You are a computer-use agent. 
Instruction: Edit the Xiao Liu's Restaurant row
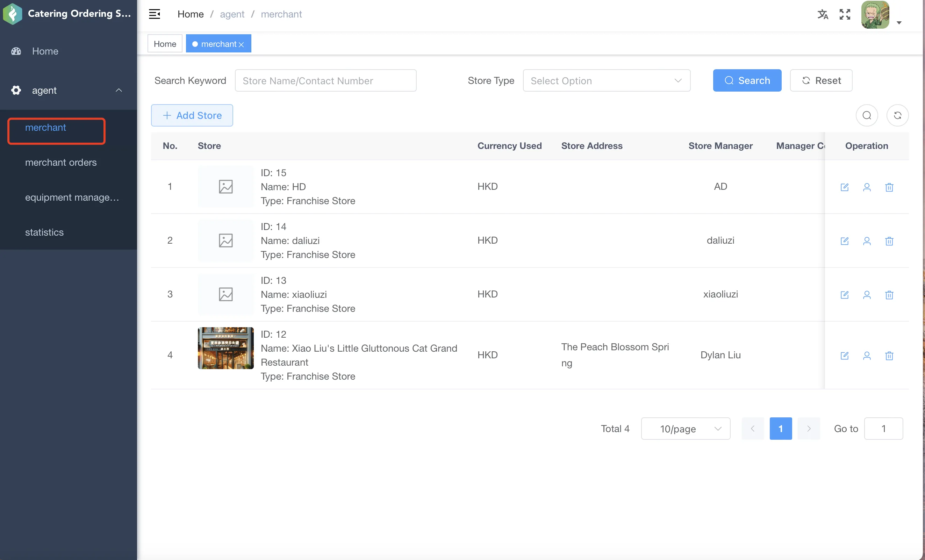pos(844,356)
